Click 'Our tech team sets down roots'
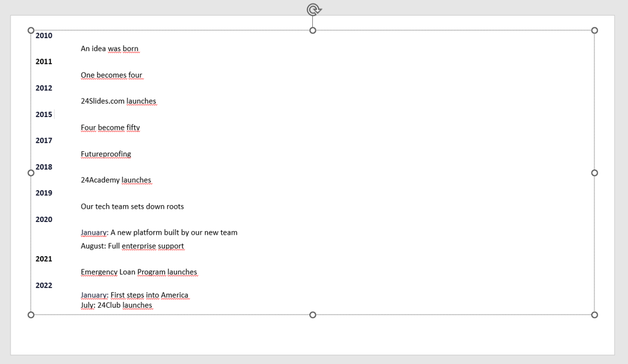The height and width of the screenshot is (364, 628). coord(132,206)
